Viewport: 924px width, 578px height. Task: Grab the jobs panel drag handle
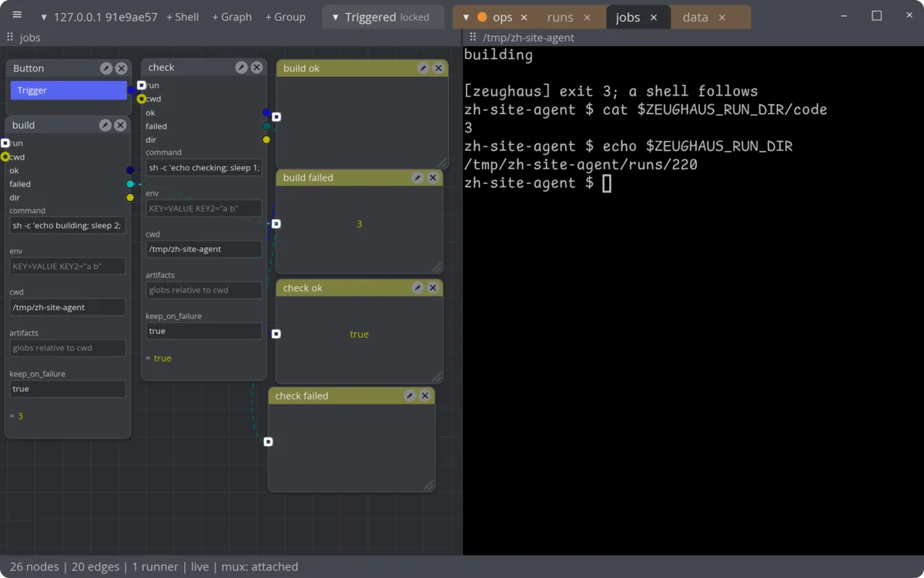coord(10,37)
